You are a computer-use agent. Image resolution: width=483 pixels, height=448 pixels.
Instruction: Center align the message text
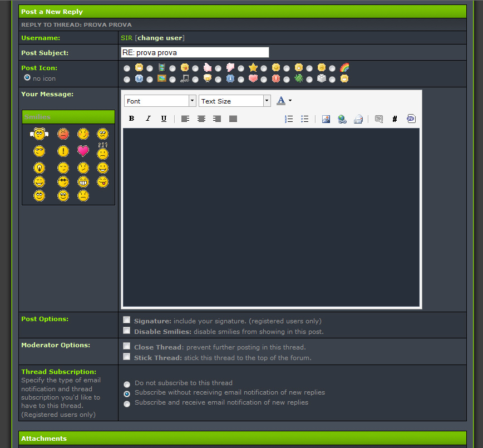(201, 119)
